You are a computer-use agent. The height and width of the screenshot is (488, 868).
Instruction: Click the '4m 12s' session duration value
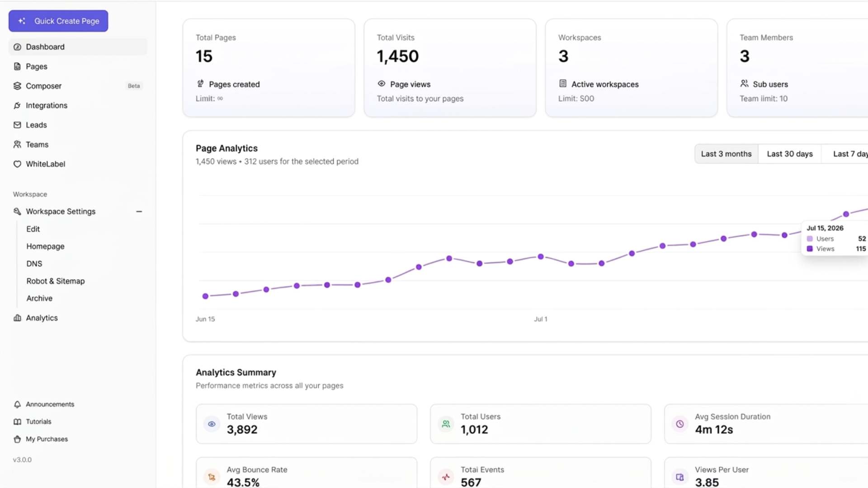(714, 430)
